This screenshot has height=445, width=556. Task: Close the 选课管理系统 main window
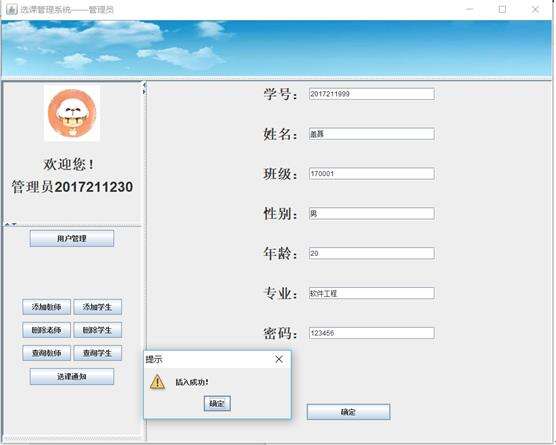pos(535,9)
